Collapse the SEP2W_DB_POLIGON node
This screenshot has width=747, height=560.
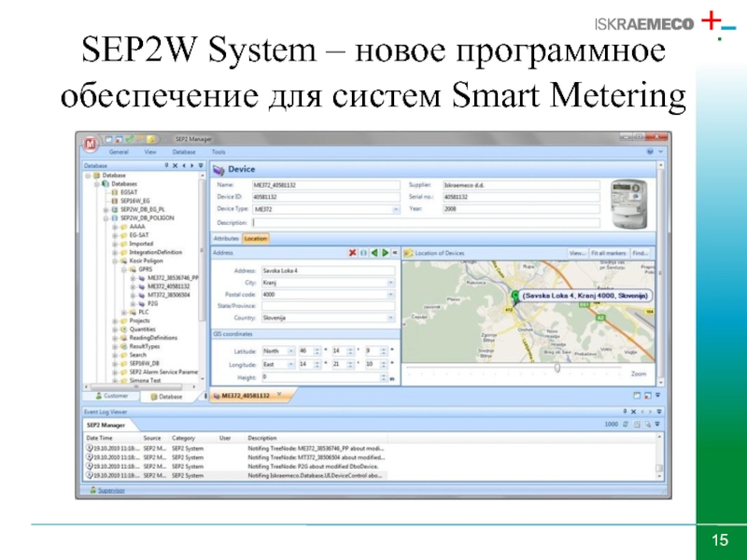click(x=106, y=218)
